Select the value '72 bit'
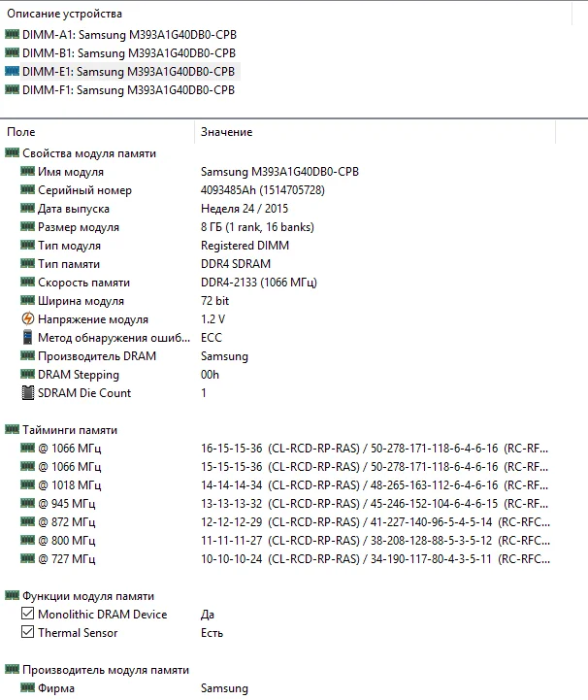588x700 pixels. point(214,301)
